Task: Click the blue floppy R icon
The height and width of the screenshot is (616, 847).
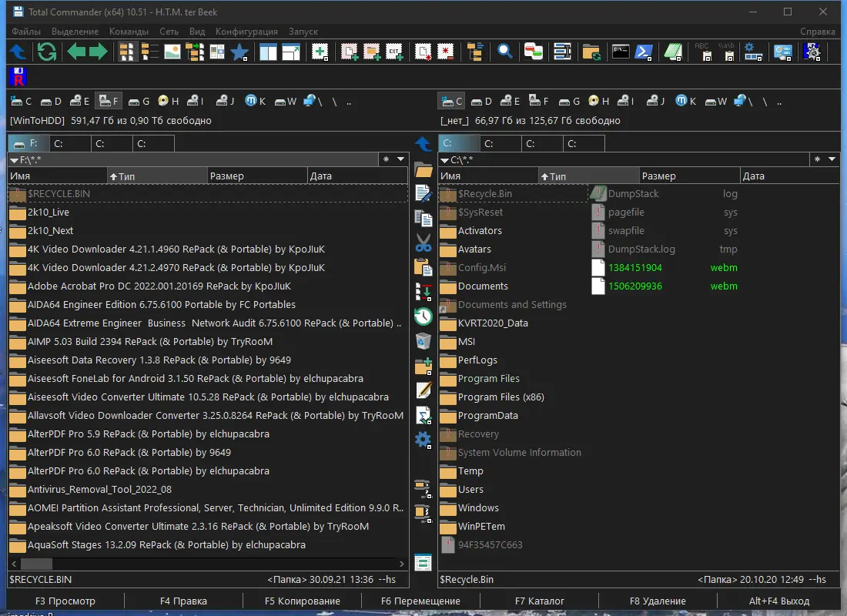Action: 18,77
